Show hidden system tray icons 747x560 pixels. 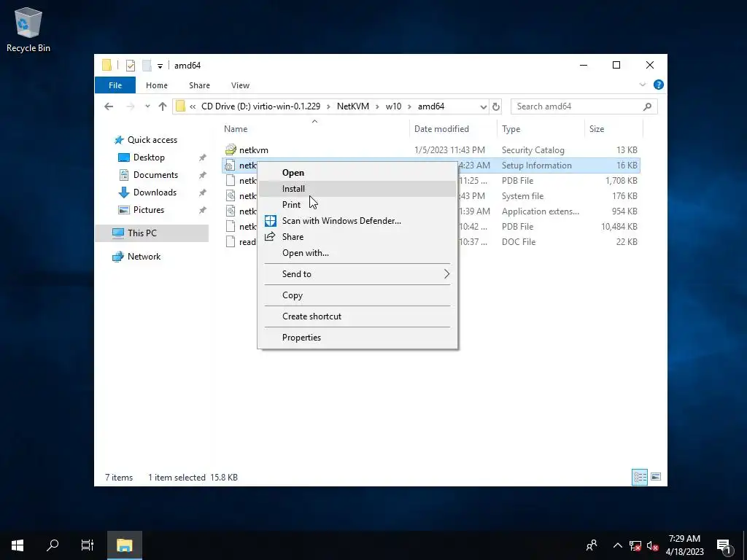point(617,545)
